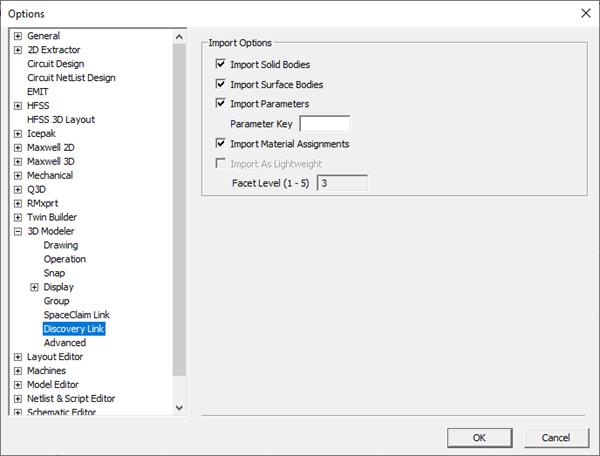The width and height of the screenshot is (600, 456).
Task: Uncheck Import Parameters option
Action: [x=220, y=103]
